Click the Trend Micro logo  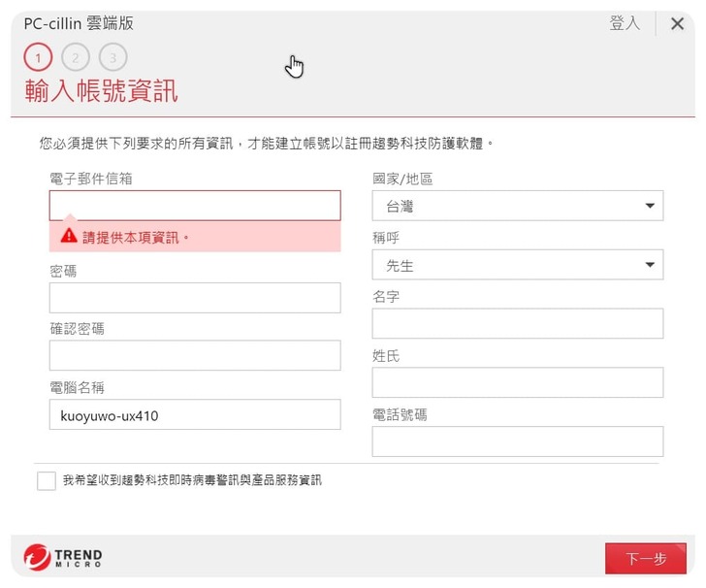(63, 557)
